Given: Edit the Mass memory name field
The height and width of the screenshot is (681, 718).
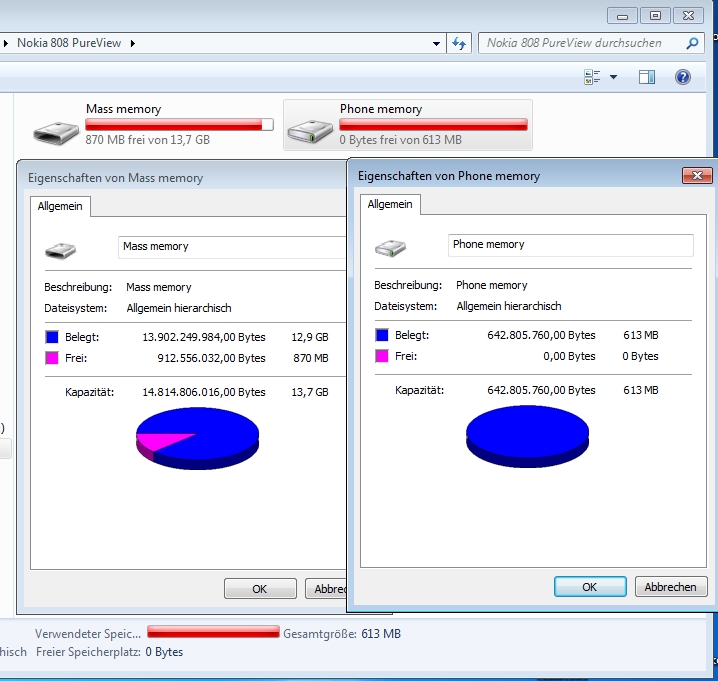Looking at the screenshot, I should tap(232, 247).
